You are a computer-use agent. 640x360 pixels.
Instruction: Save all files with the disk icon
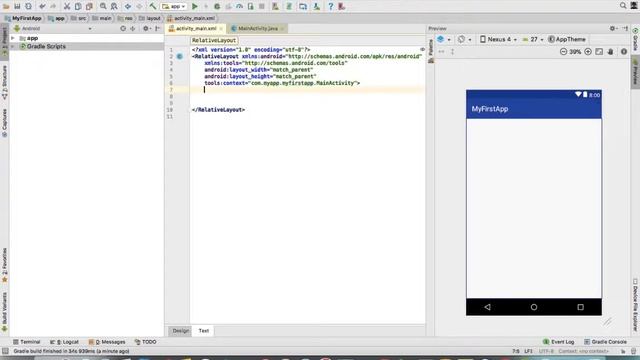(x=17, y=6)
